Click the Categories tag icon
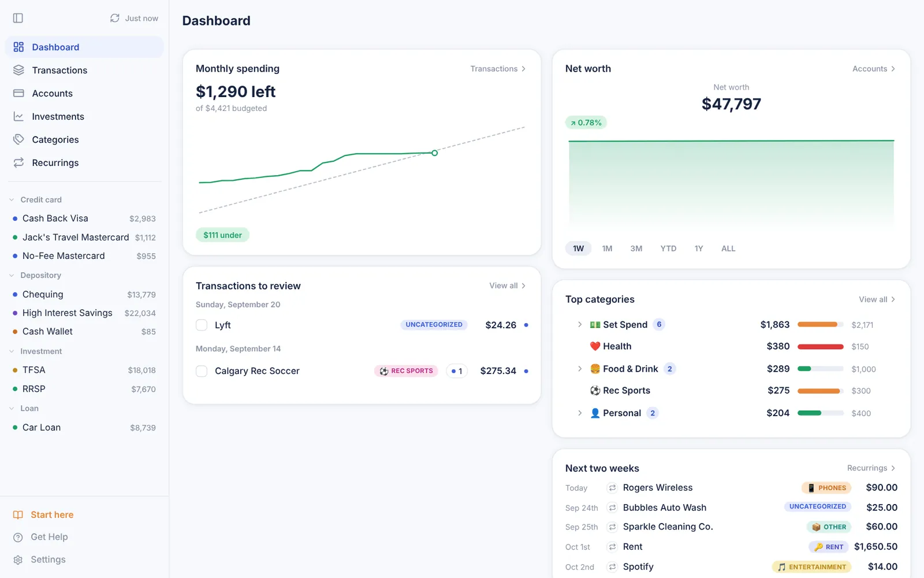924x578 pixels. [18, 139]
